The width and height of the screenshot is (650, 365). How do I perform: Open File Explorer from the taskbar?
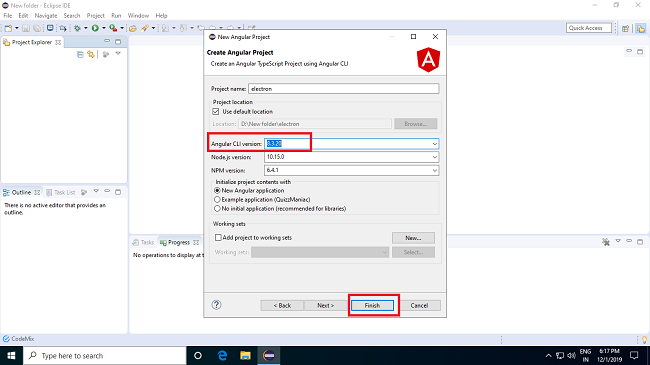tap(245, 355)
